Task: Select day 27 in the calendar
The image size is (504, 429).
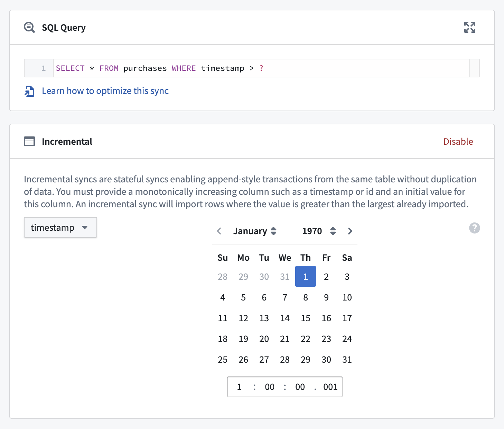Action: coord(264,359)
